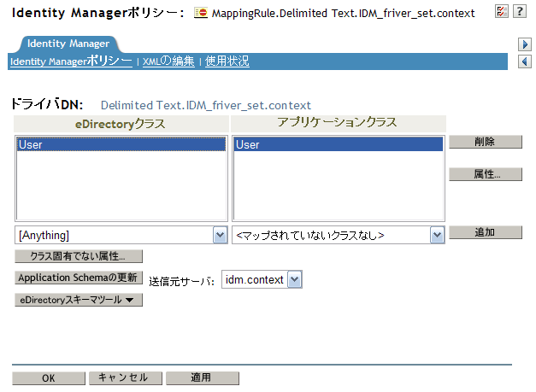This screenshot has height=392, width=536.
Task: Click the right arrow tab scroll icon
Action: tap(525, 44)
